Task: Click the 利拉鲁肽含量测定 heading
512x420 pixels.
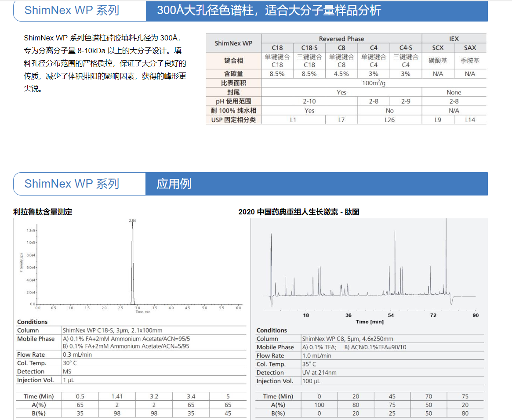Action: click(x=43, y=212)
